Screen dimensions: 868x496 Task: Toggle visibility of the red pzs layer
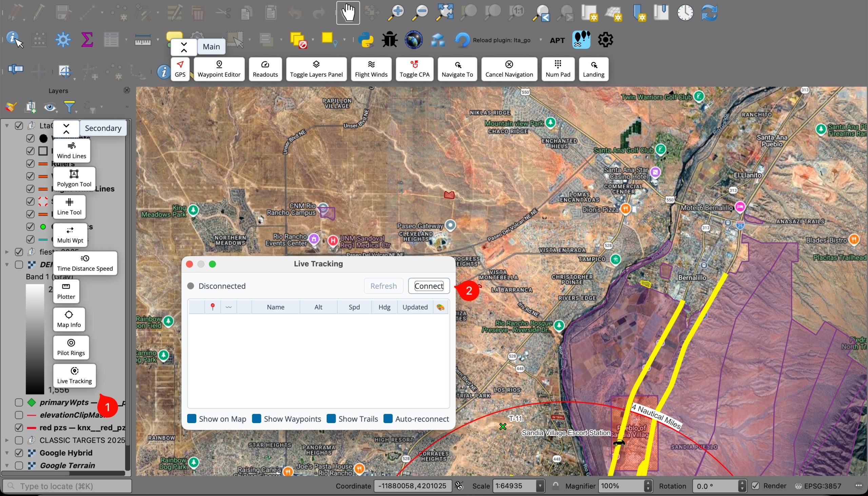tap(19, 428)
